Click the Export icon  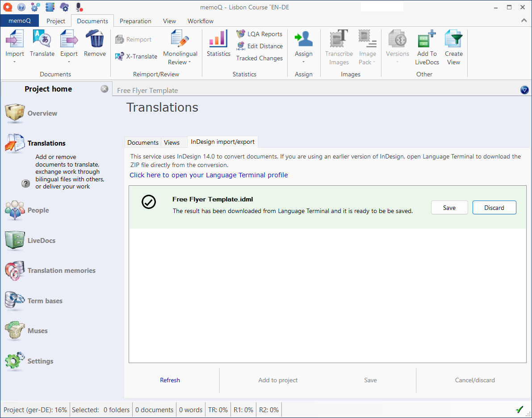tap(69, 38)
